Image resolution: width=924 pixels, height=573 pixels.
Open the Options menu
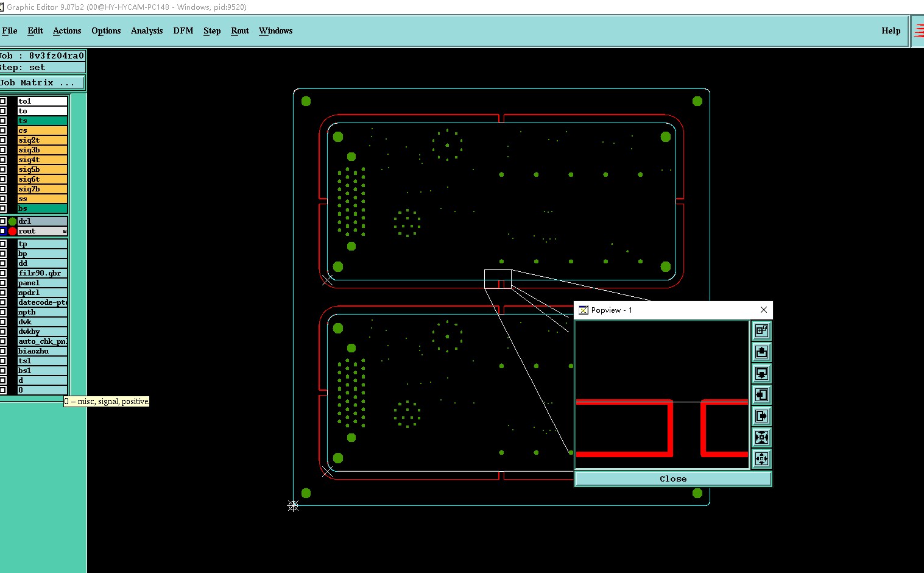[106, 30]
